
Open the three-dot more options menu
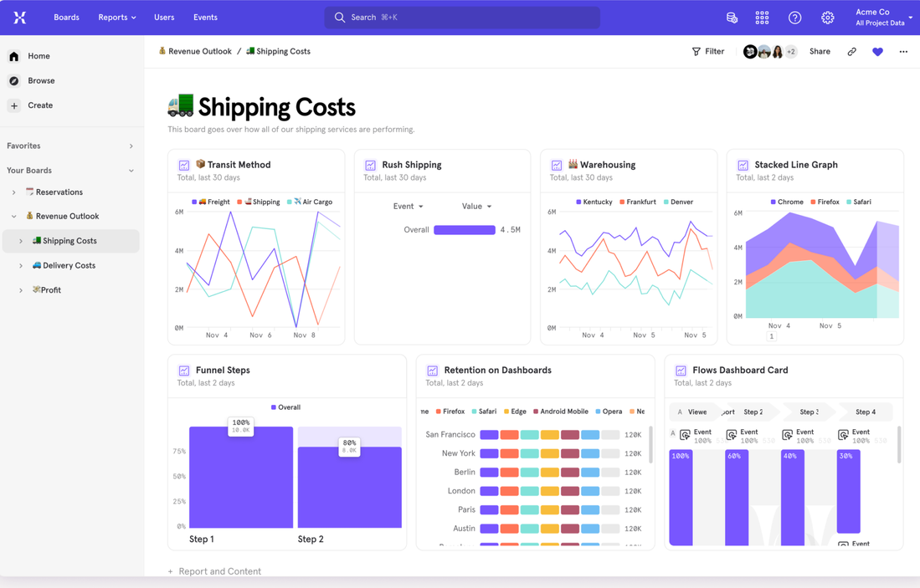pyautogui.click(x=903, y=52)
